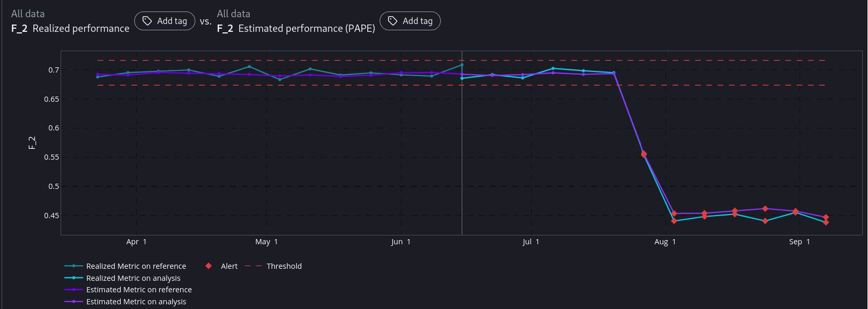Click the first alert diamond after Aug 1
This screenshot has height=309, width=868.
674,213
